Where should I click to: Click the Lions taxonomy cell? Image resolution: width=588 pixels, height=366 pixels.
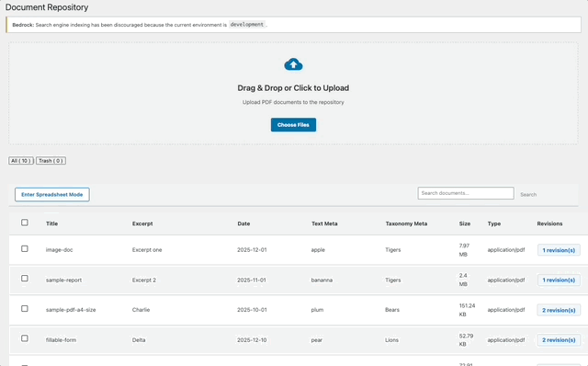point(392,340)
